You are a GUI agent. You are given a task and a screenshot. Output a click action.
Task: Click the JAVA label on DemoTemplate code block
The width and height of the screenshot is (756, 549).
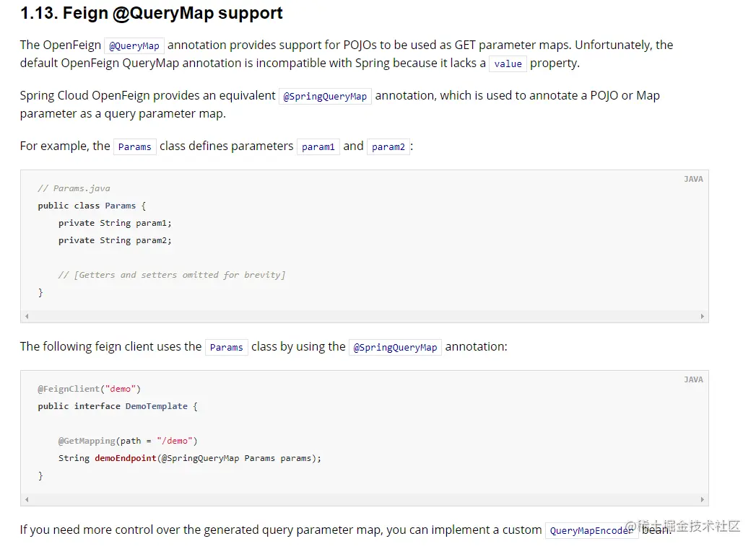pyautogui.click(x=693, y=379)
